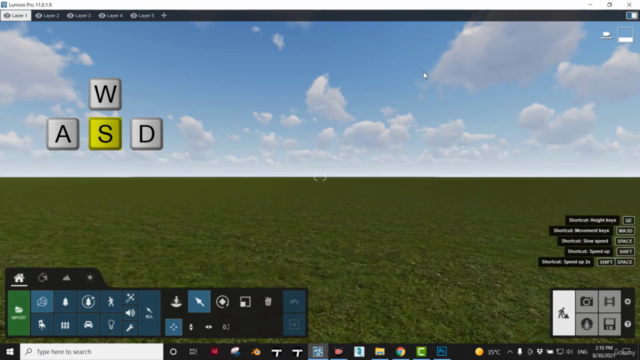
Task: Select the Sound speaker category
Action: (130, 313)
